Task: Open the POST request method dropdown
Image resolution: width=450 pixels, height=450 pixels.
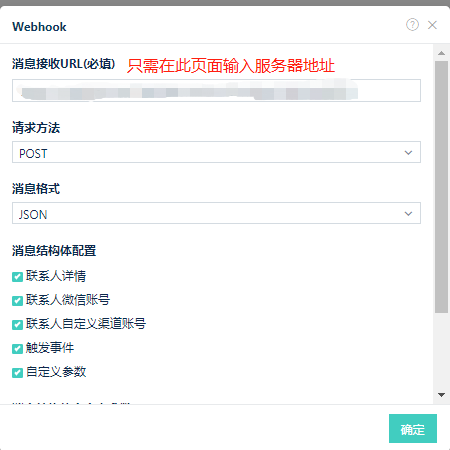Action: click(x=216, y=152)
